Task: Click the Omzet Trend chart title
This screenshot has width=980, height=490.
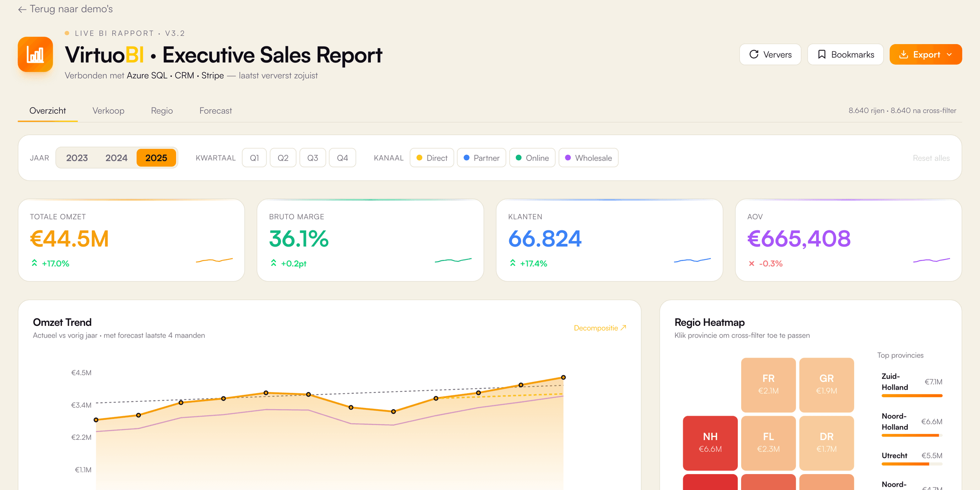Action: click(62, 322)
